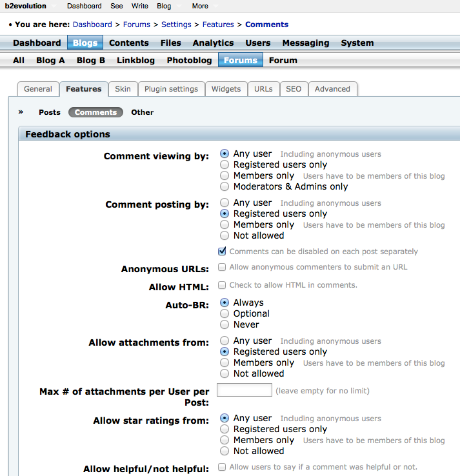Select the Blog B sub-tab
This screenshot has width=460, height=476.
[91, 60]
